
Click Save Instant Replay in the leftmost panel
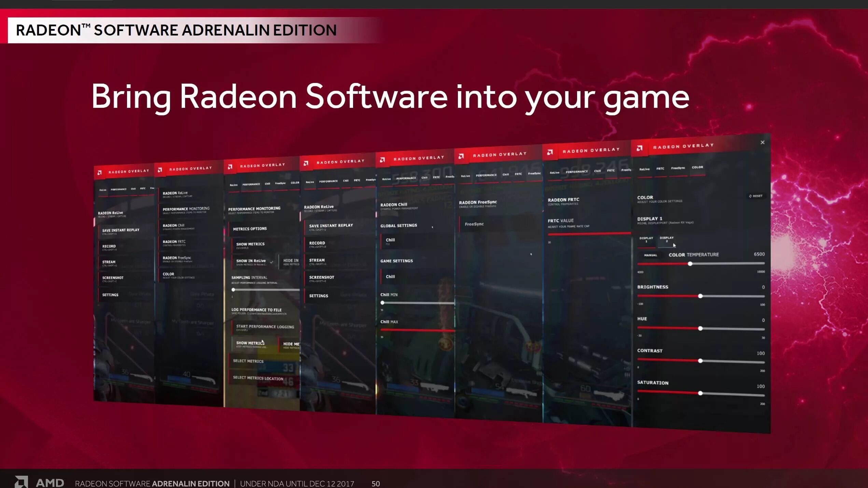(x=126, y=231)
